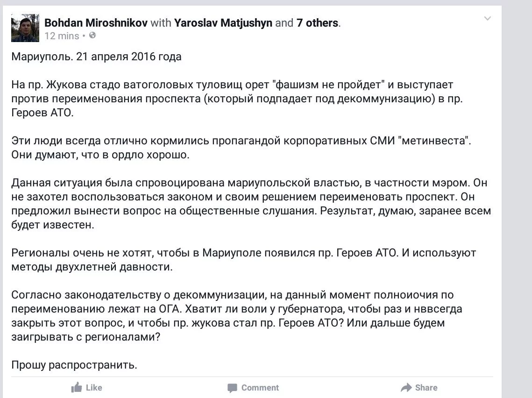The height and width of the screenshot is (398, 532).
Task: Click the Share button label
Action: [426, 387]
